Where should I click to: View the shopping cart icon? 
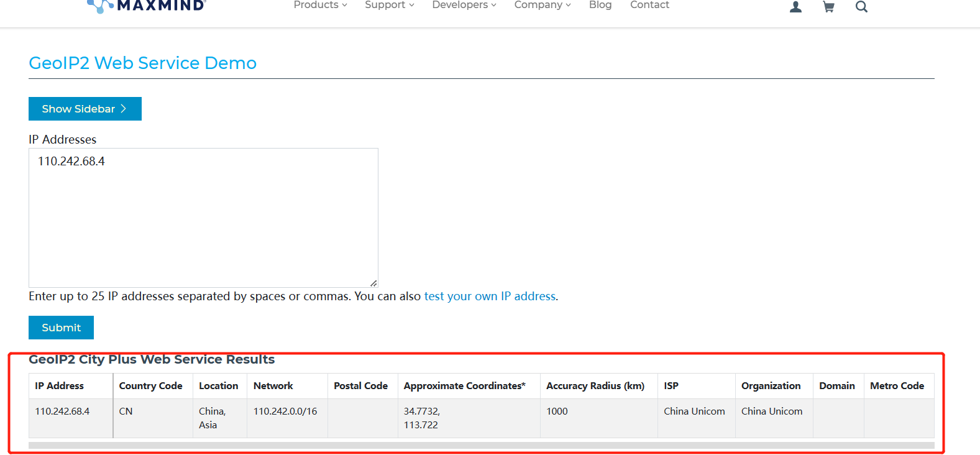[828, 7]
